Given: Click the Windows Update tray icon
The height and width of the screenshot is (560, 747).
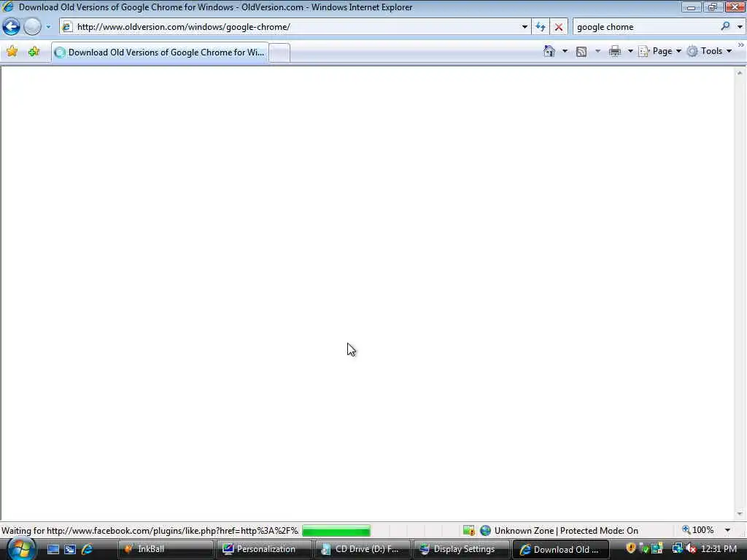Looking at the screenshot, I should click(657, 548).
